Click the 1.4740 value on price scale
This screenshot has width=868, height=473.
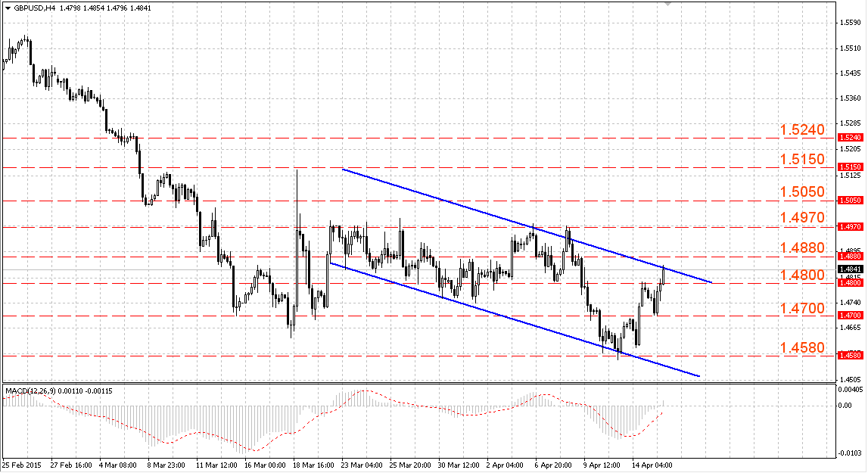point(851,303)
